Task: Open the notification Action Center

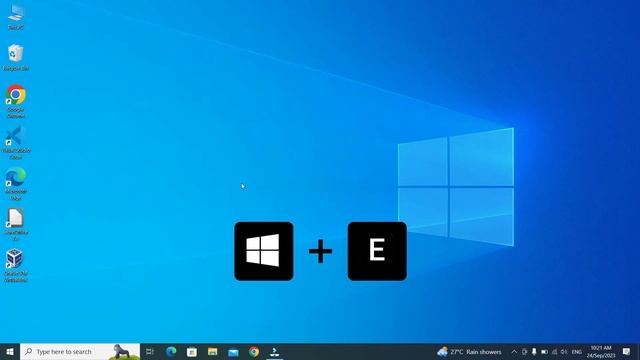Action: tap(627, 351)
